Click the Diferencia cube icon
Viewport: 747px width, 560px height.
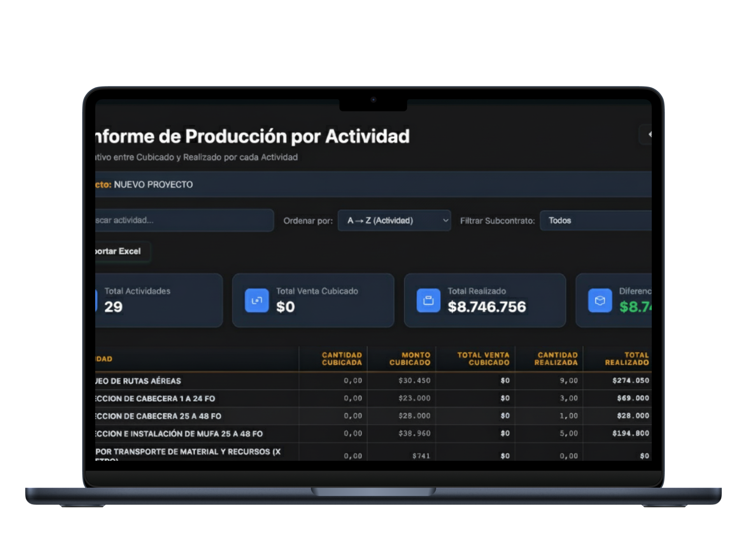pos(600,300)
